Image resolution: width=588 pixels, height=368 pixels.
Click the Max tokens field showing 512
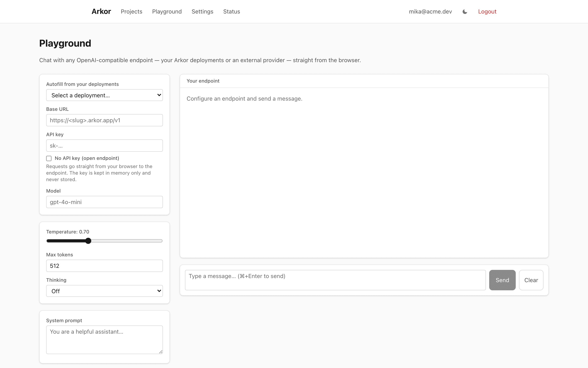click(105, 266)
